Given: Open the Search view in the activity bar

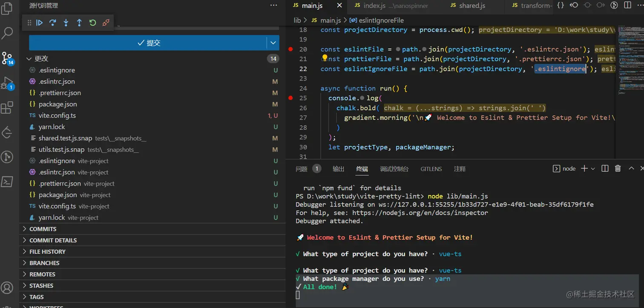Looking at the screenshot, I should tap(7, 33).
